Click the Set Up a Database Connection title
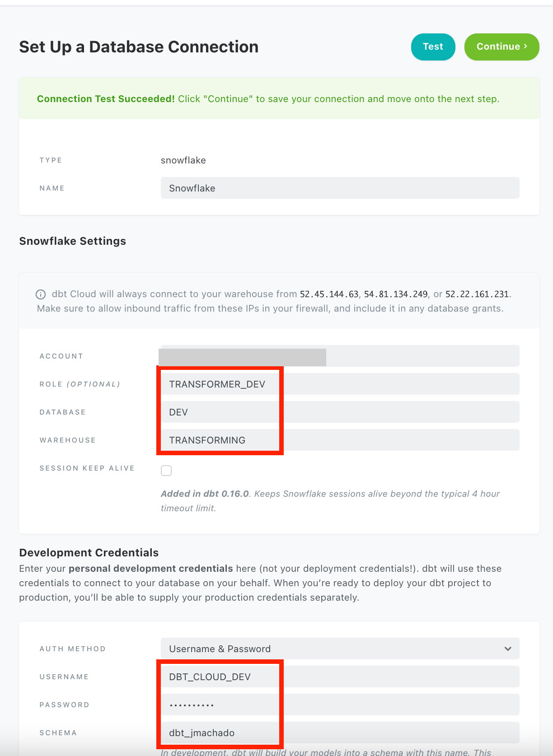 139,47
